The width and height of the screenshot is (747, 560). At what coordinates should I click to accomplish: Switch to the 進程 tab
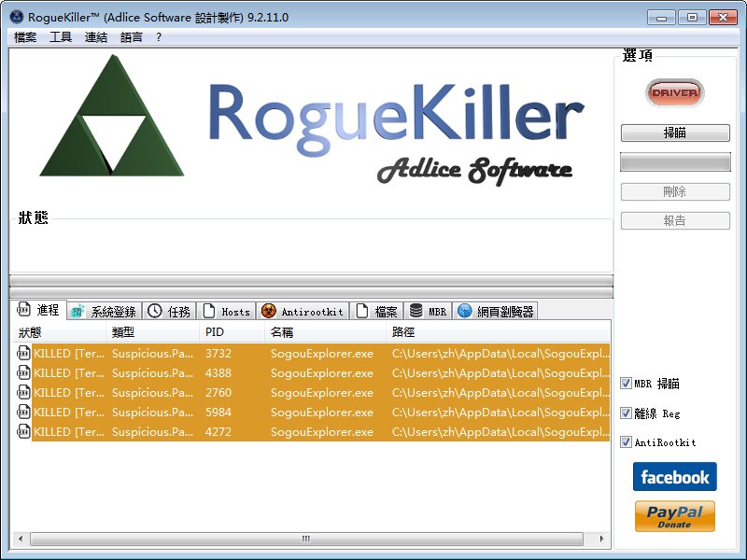coord(38,310)
